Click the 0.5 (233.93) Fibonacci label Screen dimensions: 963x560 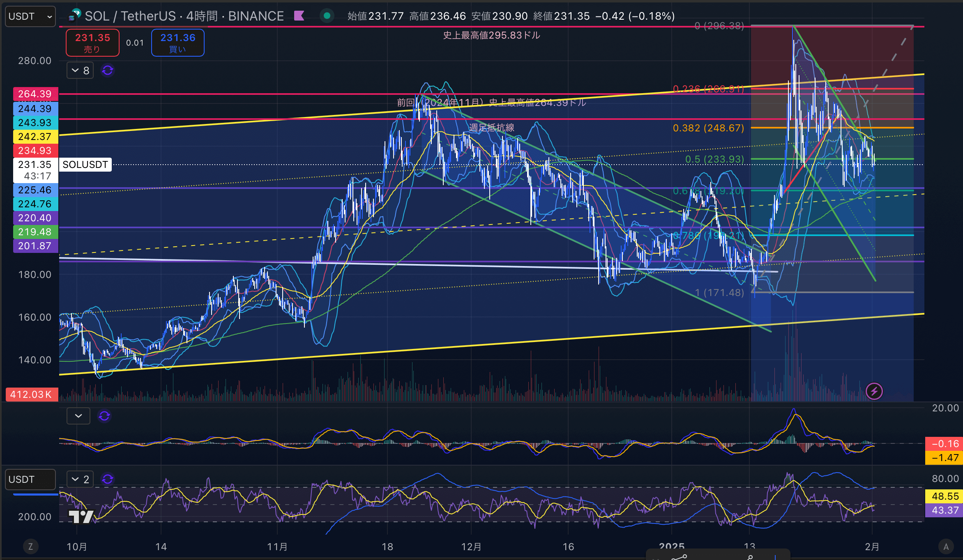[x=715, y=159]
